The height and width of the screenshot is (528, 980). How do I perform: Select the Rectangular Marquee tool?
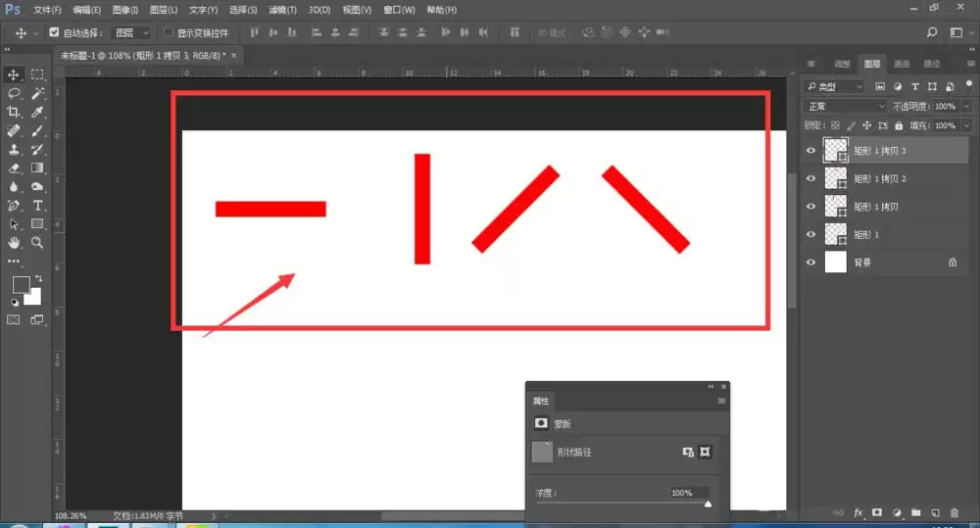coord(37,75)
